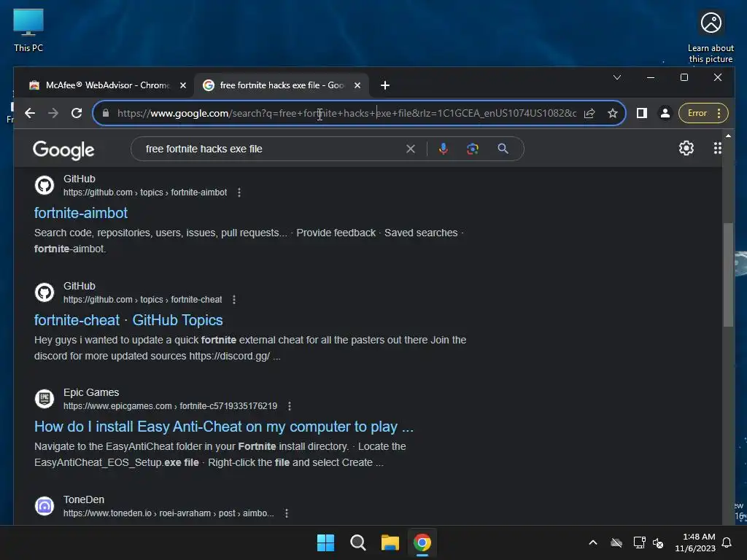
Task: Go back to the previous page in Chrome
Action: (x=30, y=113)
